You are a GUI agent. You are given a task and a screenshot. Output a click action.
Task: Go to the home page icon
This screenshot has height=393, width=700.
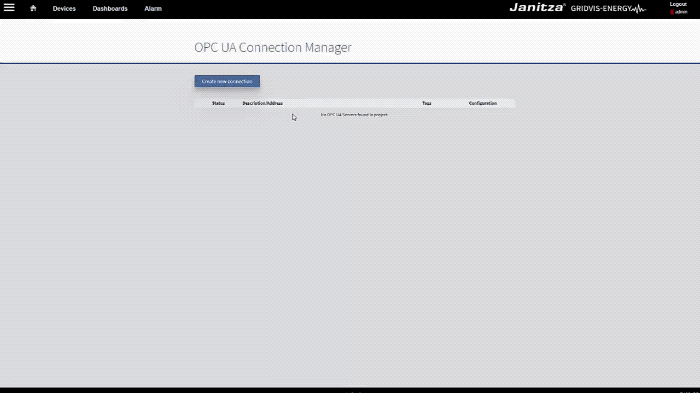tap(33, 8)
